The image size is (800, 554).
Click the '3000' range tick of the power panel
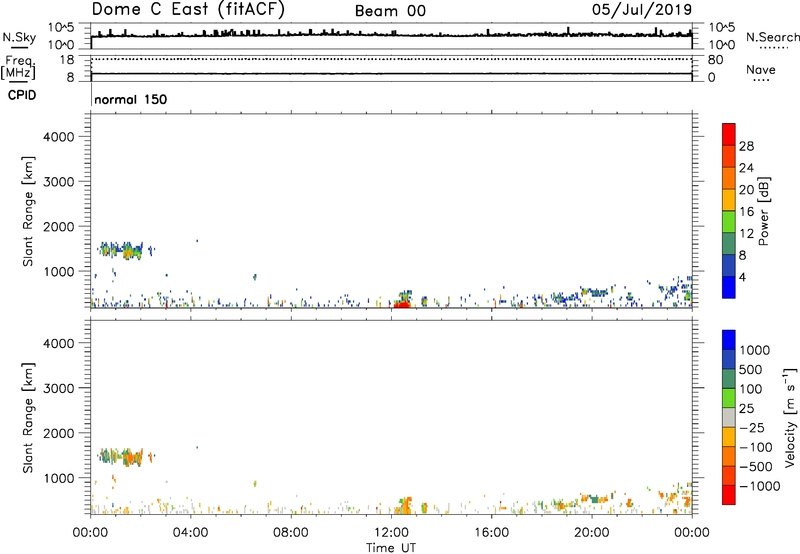58,182
